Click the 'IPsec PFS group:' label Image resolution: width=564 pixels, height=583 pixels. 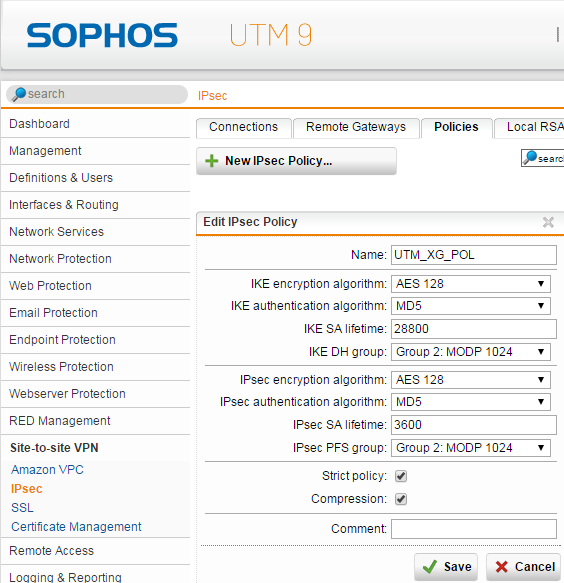click(x=340, y=448)
